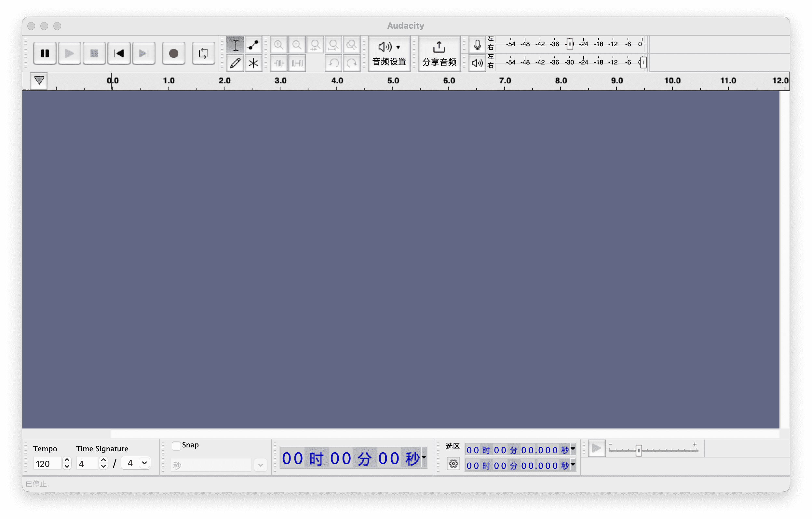Select the Draw tool

point(236,63)
